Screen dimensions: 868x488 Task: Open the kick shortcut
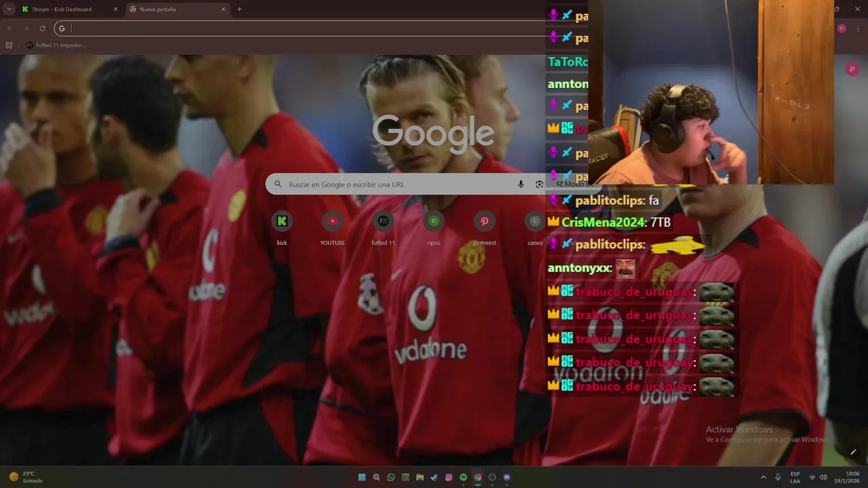pos(282,226)
